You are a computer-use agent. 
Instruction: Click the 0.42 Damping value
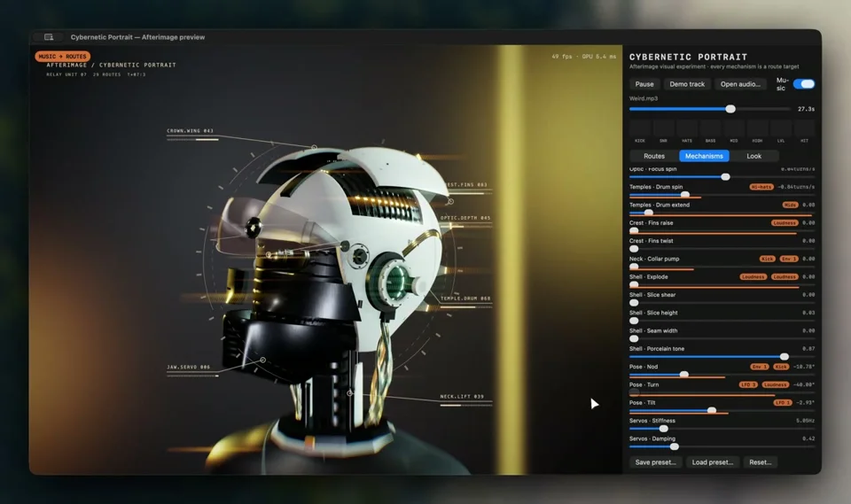coord(808,439)
